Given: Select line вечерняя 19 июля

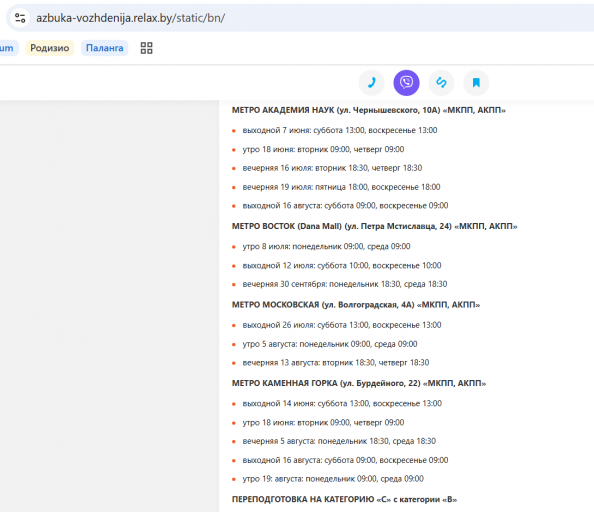Looking at the screenshot, I should pos(341,187).
